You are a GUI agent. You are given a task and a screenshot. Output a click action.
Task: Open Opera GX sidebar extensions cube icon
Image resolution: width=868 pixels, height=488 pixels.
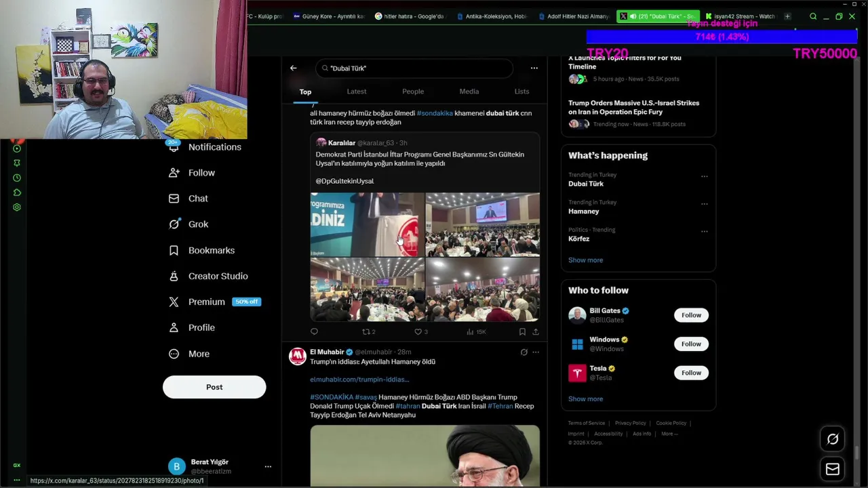tap(17, 192)
